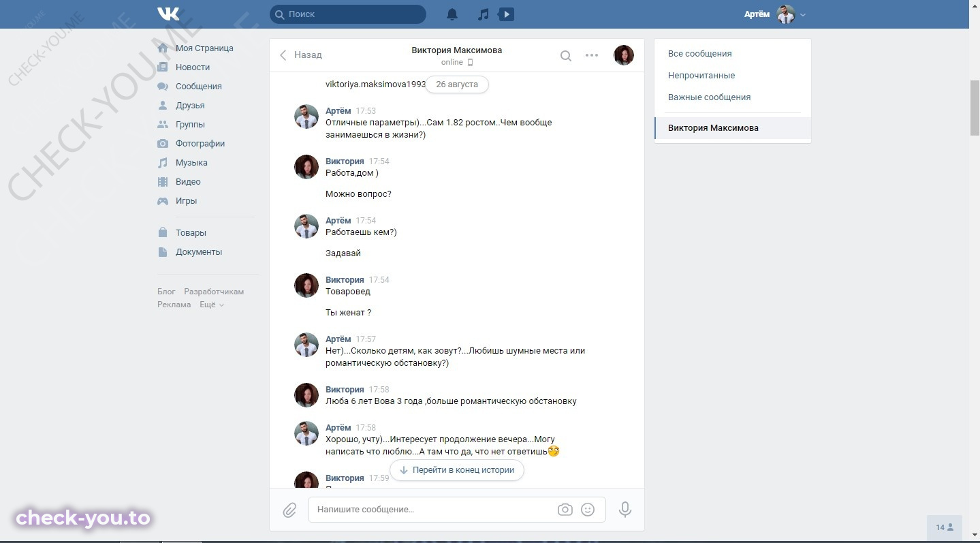The height and width of the screenshot is (543, 980).
Task: Click the page scrollbar thumb
Action: 975,108
